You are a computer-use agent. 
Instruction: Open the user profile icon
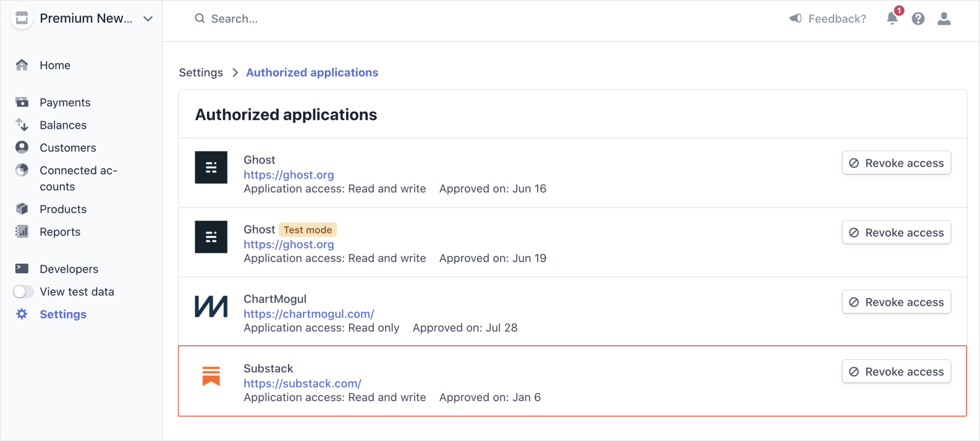(944, 19)
